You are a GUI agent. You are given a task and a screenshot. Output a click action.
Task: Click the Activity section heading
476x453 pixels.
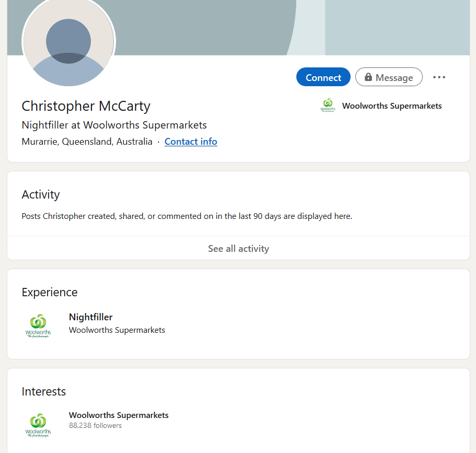pyautogui.click(x=41, y=194)
